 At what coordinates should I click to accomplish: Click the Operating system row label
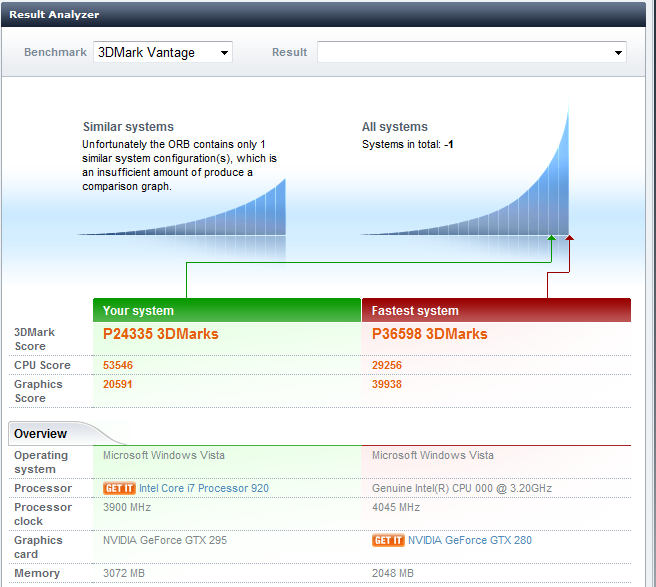pyautogui.click(x=41, y=462)
